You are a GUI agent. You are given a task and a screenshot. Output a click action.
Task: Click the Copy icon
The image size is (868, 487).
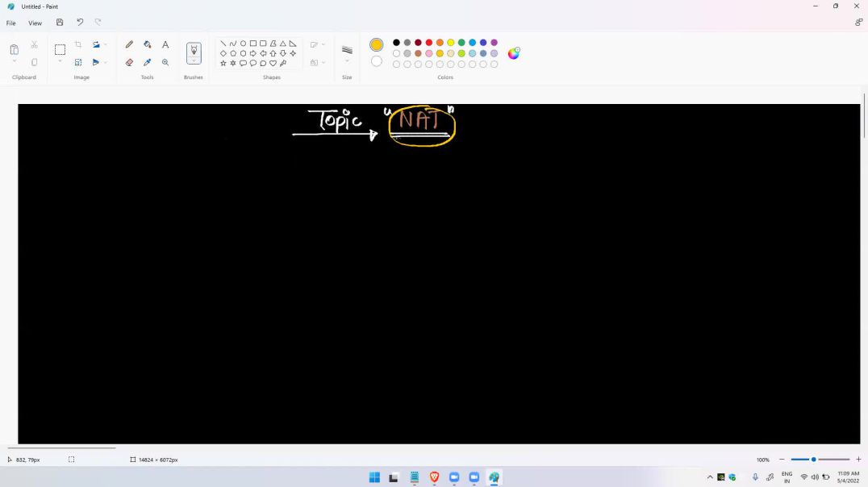coord(35,63)
